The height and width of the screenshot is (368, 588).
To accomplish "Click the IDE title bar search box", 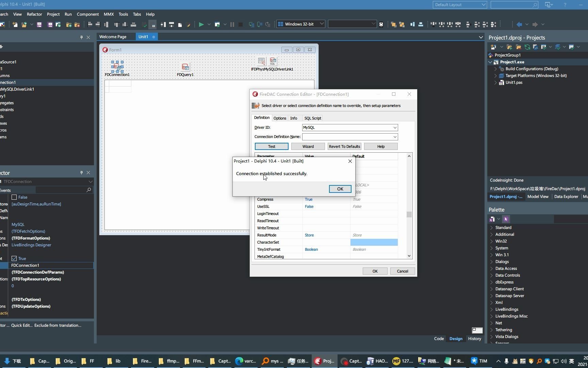I will 514,5.
